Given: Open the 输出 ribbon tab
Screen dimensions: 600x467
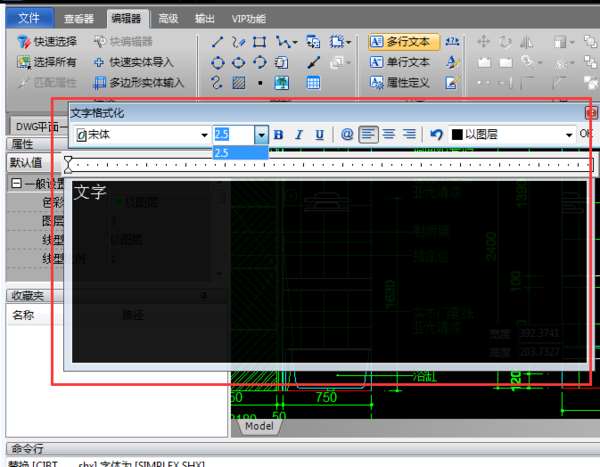Looking at the screenshot, I should coord(205,19).
